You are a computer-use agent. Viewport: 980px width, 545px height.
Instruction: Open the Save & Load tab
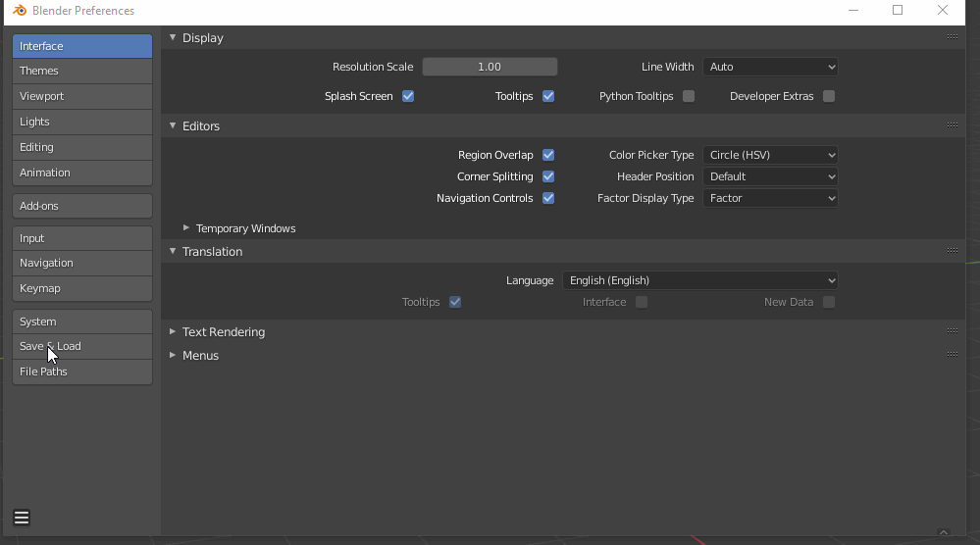[82, 346]
